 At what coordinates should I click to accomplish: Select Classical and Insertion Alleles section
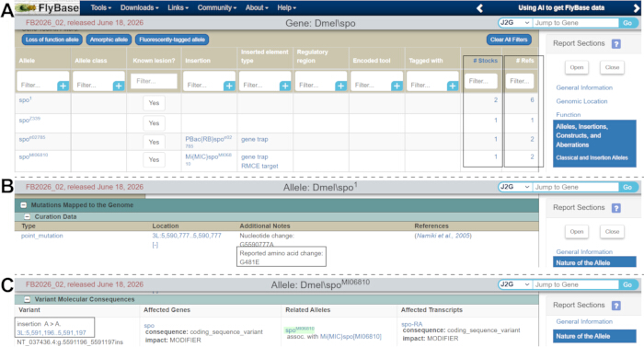[x=592, y=157]
